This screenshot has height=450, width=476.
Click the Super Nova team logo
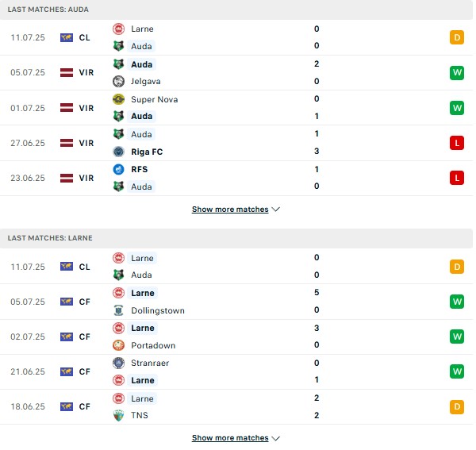118,99
